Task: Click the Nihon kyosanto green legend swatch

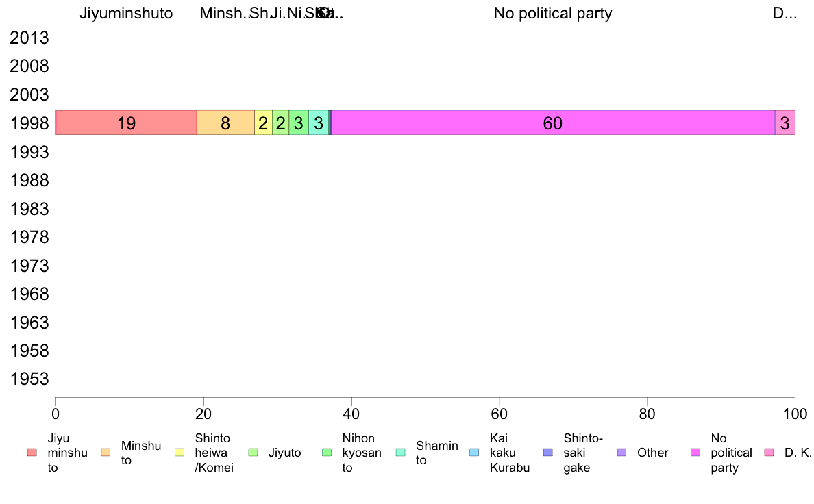Action: 327,453
